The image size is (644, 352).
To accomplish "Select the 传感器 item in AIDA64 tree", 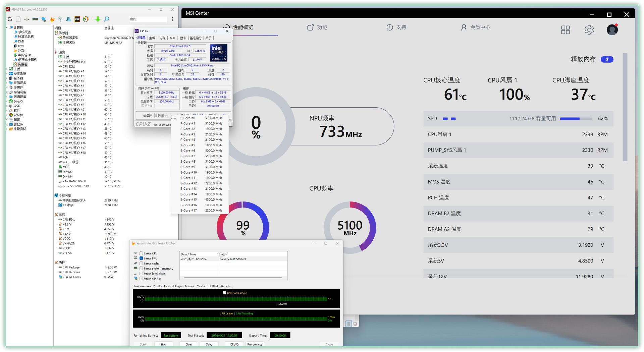I will [x=21, y=64].
